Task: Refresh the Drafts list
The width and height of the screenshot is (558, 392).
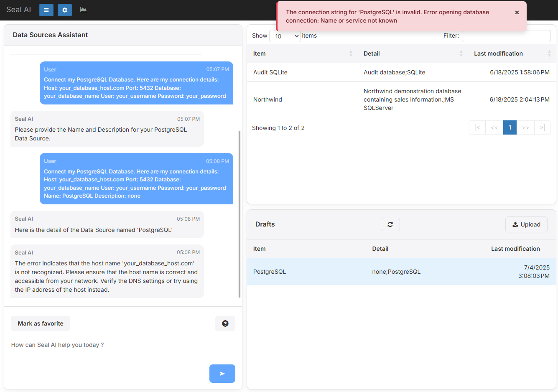Action: click(390, 224)
